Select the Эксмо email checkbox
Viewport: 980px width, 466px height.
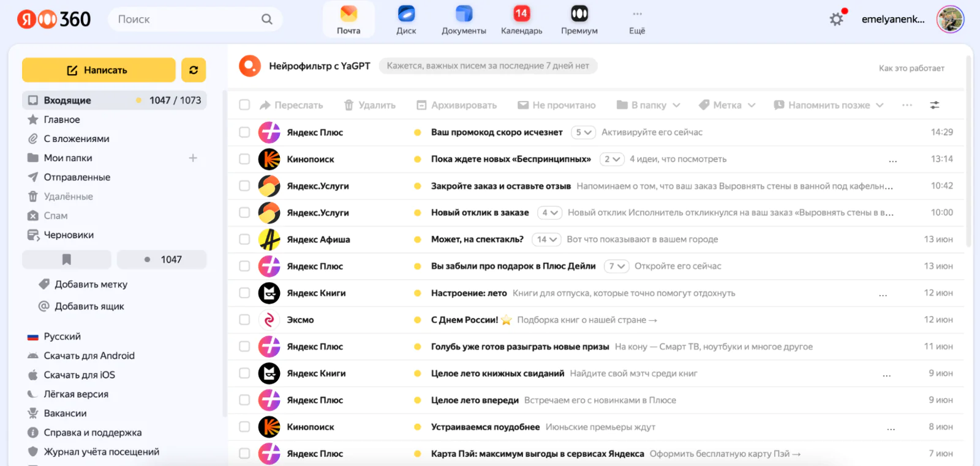(x=244, y=320)
